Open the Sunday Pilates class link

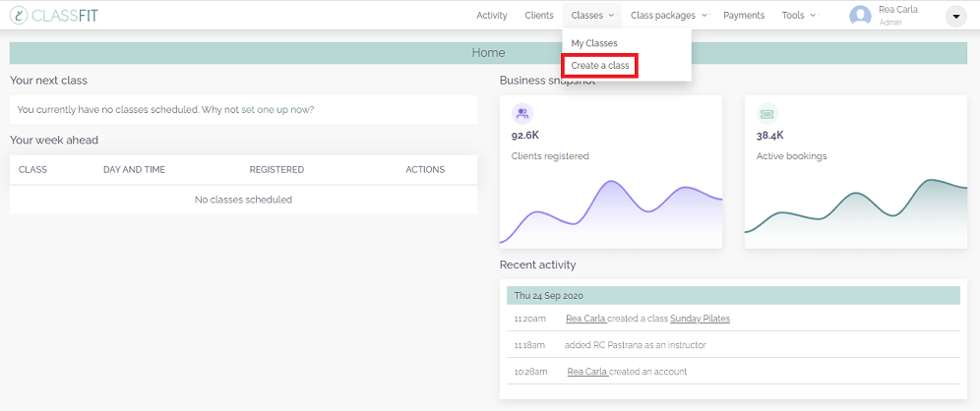click(700, 319)
